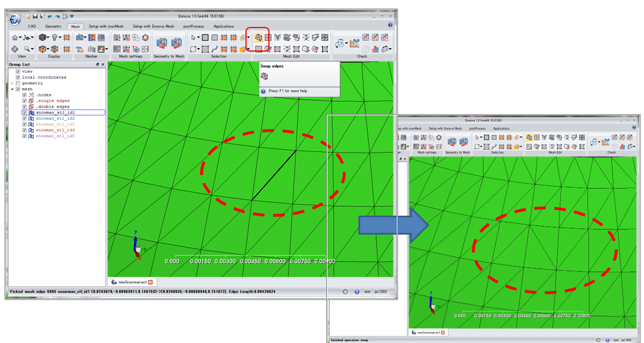Click the arrow pointer selection tool
644x343 pixels.
(193, 38)
